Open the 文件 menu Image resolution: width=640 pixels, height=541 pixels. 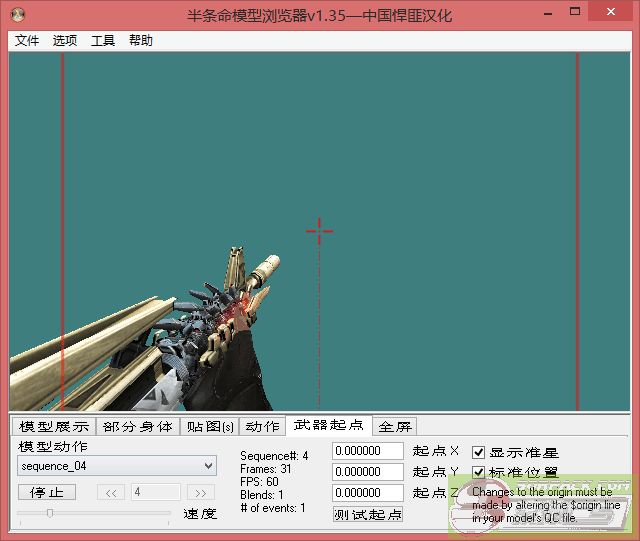point(27,41)
